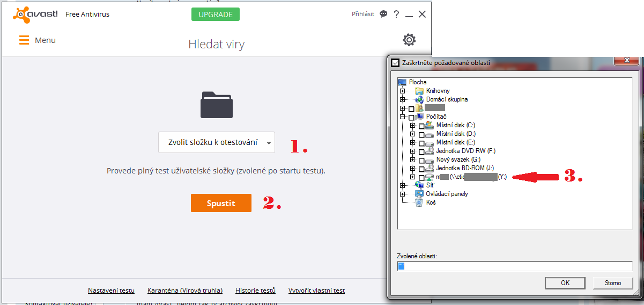This screenshot has width=644, height=305.
Task: Open Karanténa (Virová truhla) link
Action: click(185, 291)
